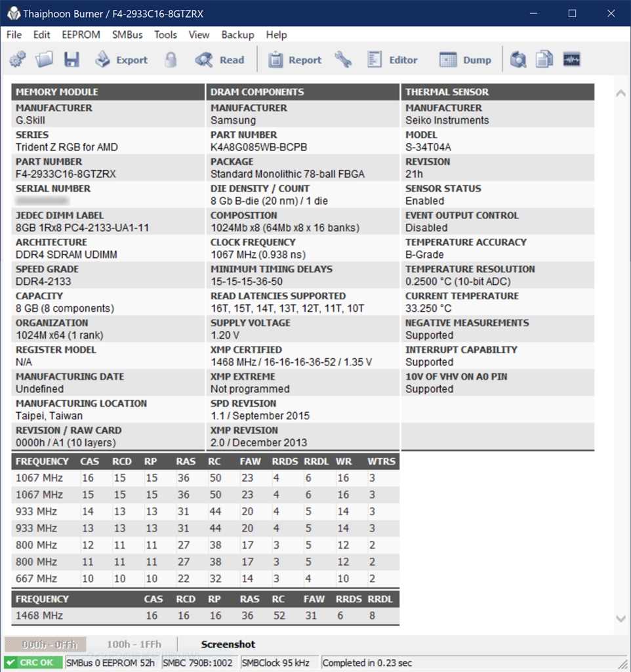
Task: Click the padlock write-protection icon
Action: [x=171, y=60]
